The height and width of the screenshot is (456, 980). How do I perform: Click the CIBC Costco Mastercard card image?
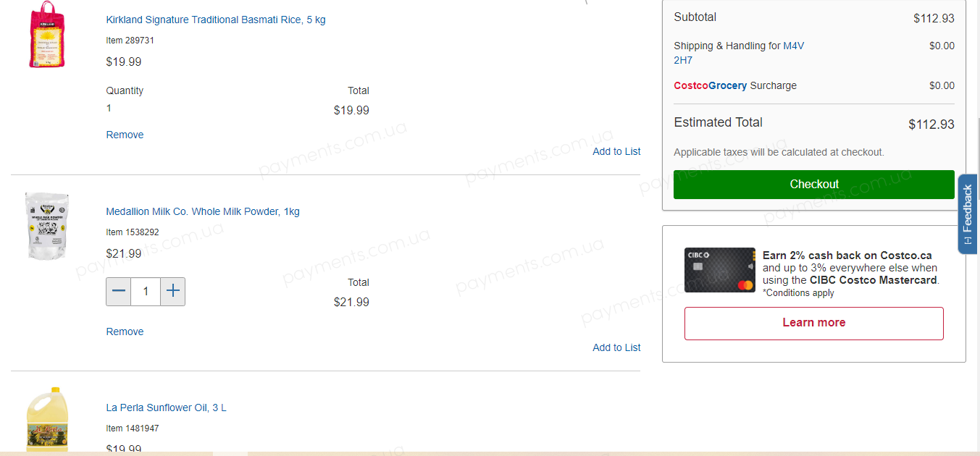tap(720, 270)
